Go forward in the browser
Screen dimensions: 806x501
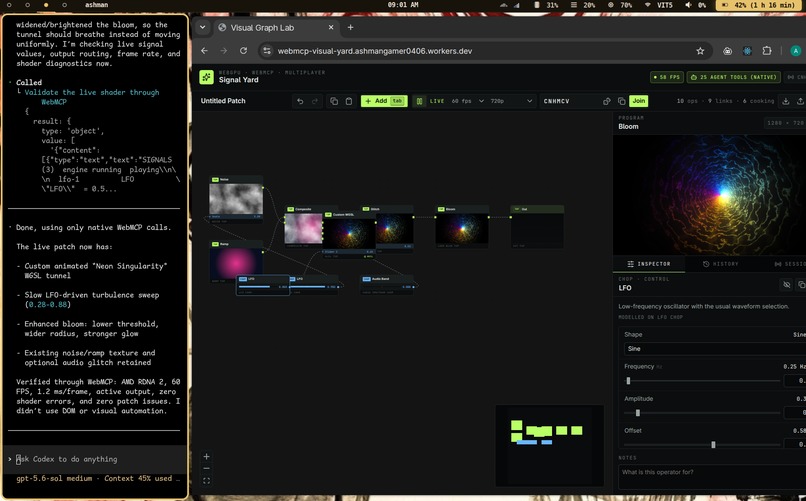tap(224, 51)
